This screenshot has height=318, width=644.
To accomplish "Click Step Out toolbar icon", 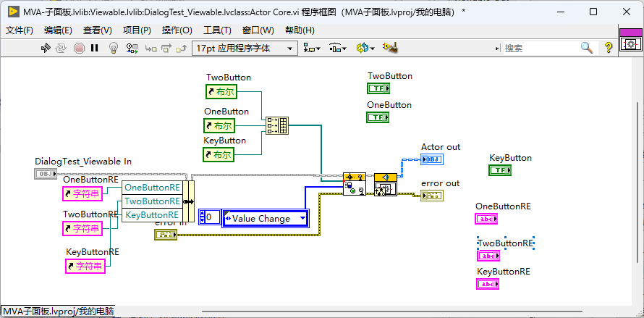I will [181, 49].
